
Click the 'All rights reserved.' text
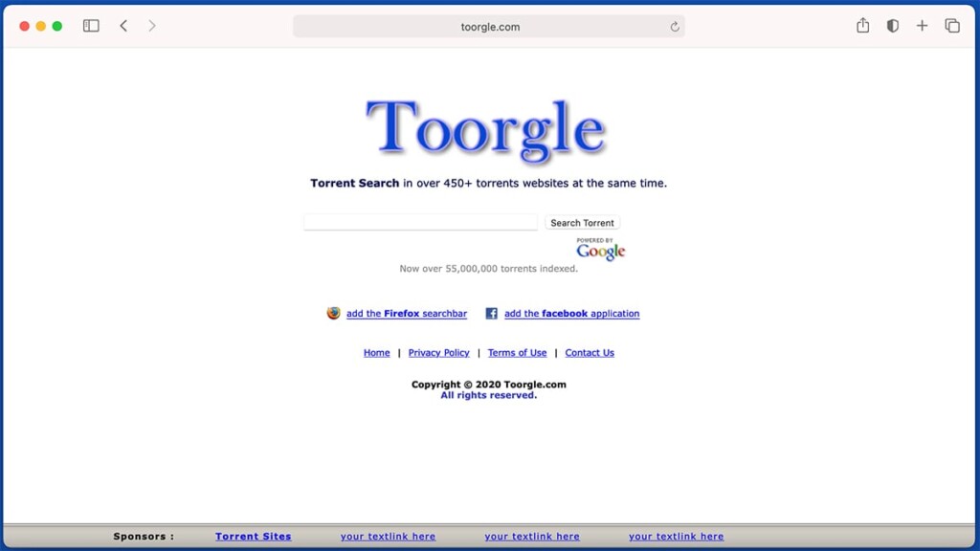pos(489,395)
